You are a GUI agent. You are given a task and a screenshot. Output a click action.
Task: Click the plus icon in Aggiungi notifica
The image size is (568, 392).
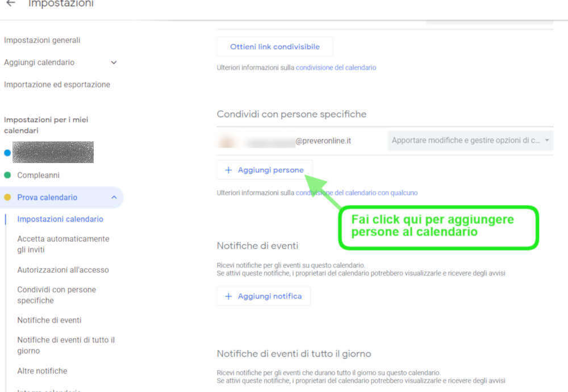coord(229,296)
